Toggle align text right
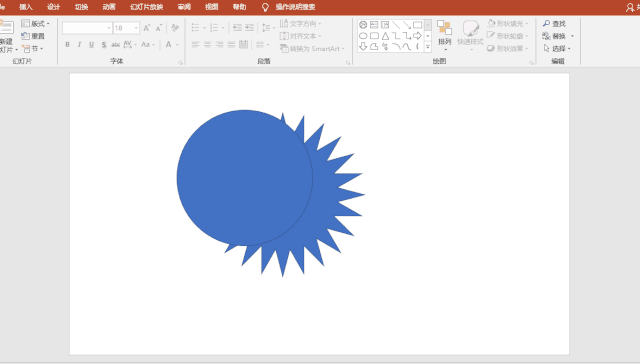640x364 pixels. pos(219,44)
